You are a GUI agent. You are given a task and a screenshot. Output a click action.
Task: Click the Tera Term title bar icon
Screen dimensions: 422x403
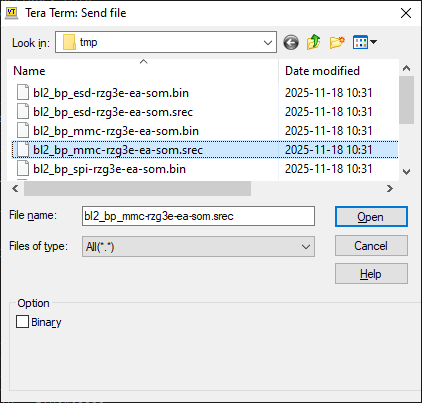[11, 13]
